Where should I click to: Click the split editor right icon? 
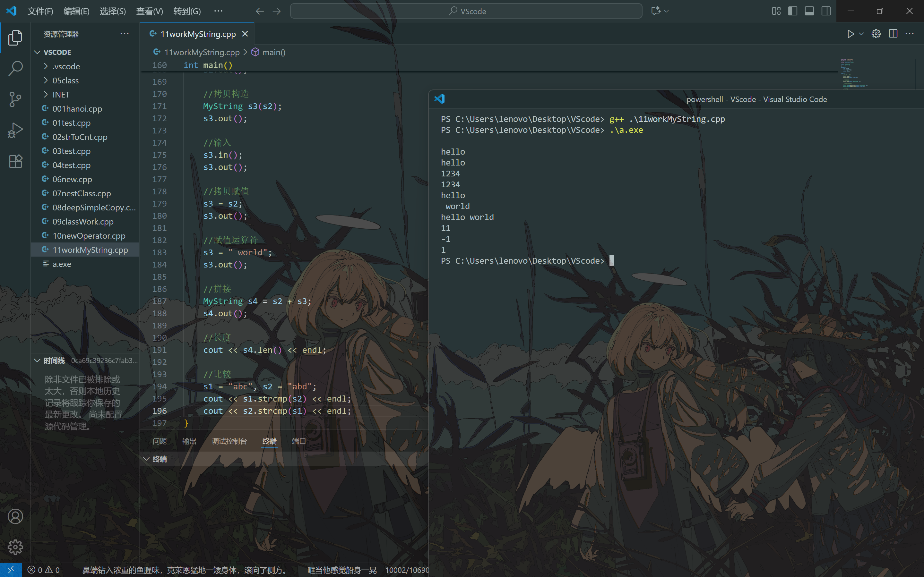point(893,34)
